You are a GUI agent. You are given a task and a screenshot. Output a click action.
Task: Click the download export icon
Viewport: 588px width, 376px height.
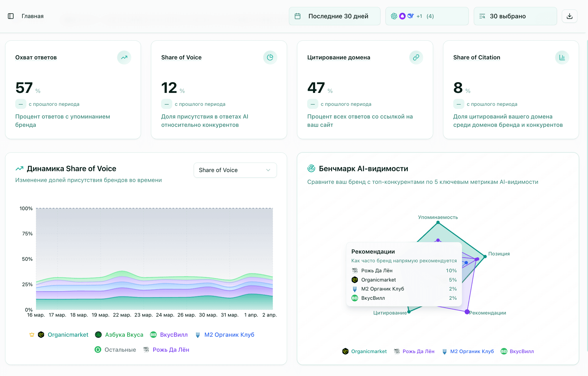pos(569,16)
